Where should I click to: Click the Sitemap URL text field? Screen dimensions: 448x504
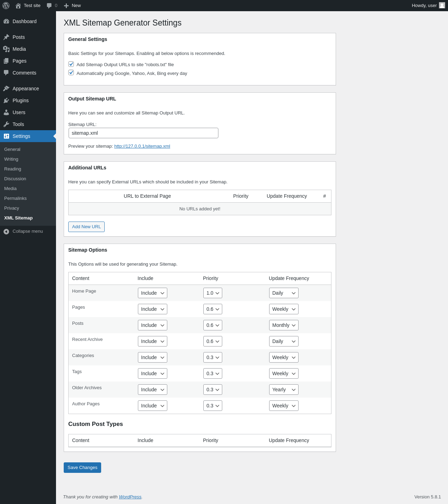143,133
